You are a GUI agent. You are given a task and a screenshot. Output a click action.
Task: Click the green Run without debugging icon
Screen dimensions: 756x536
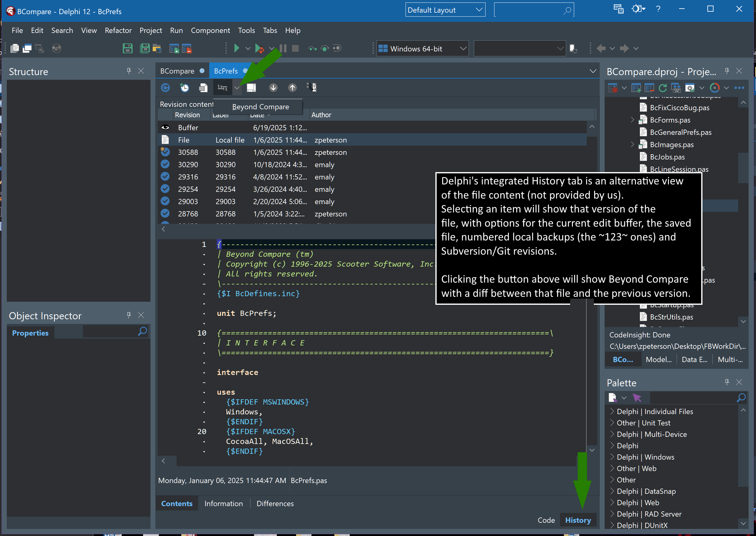click(x=236, y=49)
